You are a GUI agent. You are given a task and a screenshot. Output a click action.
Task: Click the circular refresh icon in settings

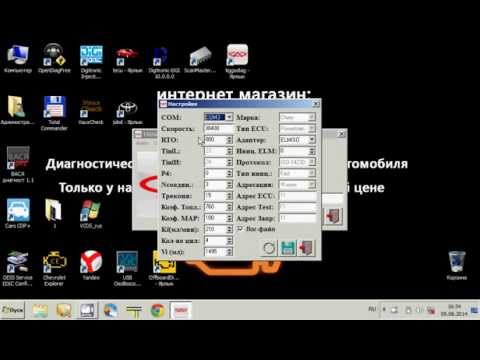click(x=269, y=248)
